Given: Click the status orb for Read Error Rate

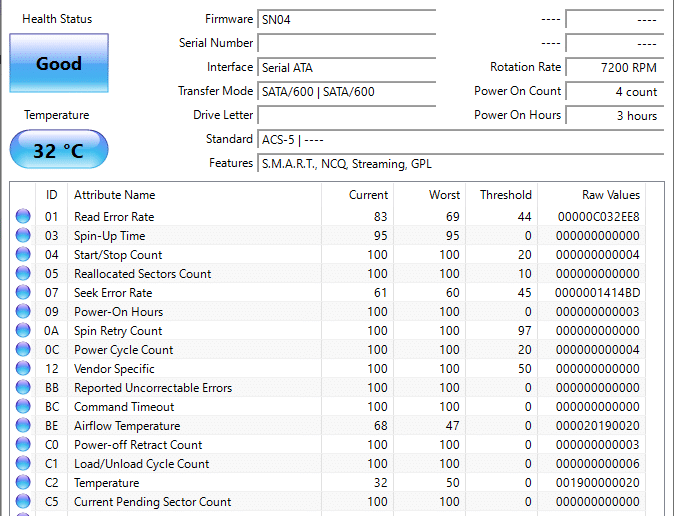Looking at the screenshot, I should [x=23, y=216].
